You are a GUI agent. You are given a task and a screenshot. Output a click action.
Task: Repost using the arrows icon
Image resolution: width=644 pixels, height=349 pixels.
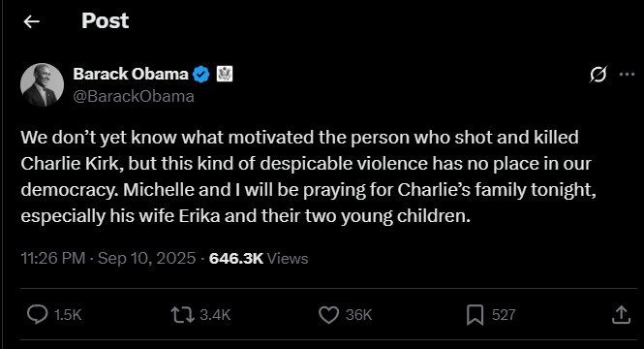(x=182, y=315)
